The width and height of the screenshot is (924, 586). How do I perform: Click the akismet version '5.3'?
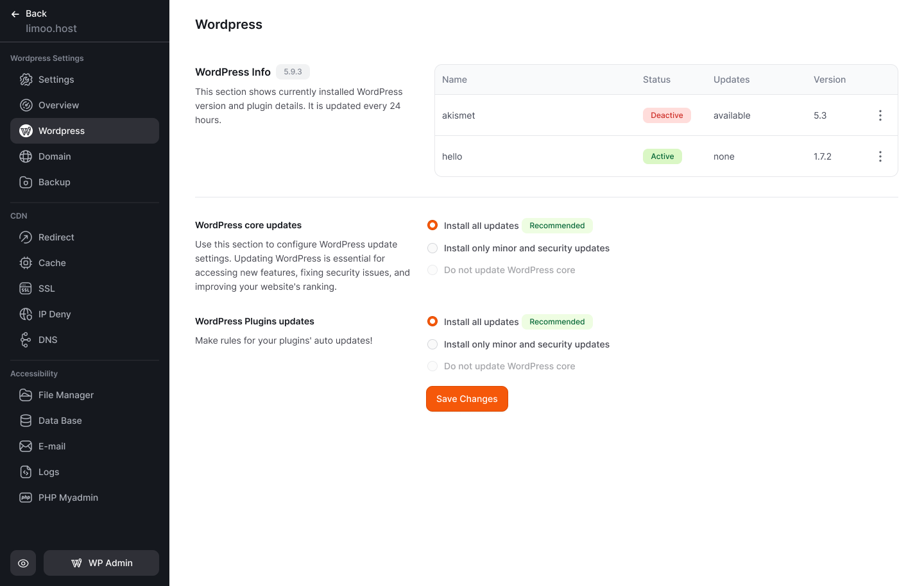[820, 115]
